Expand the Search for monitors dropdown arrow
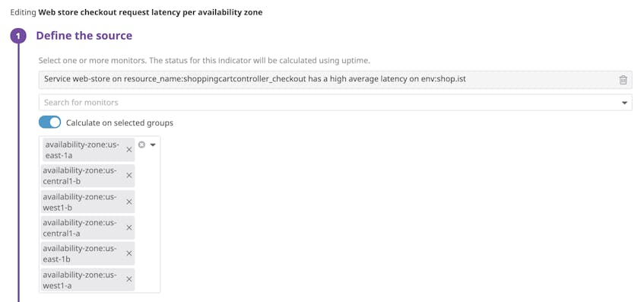Viewport: 644px width, 302px height. click(x=624, y=103)
